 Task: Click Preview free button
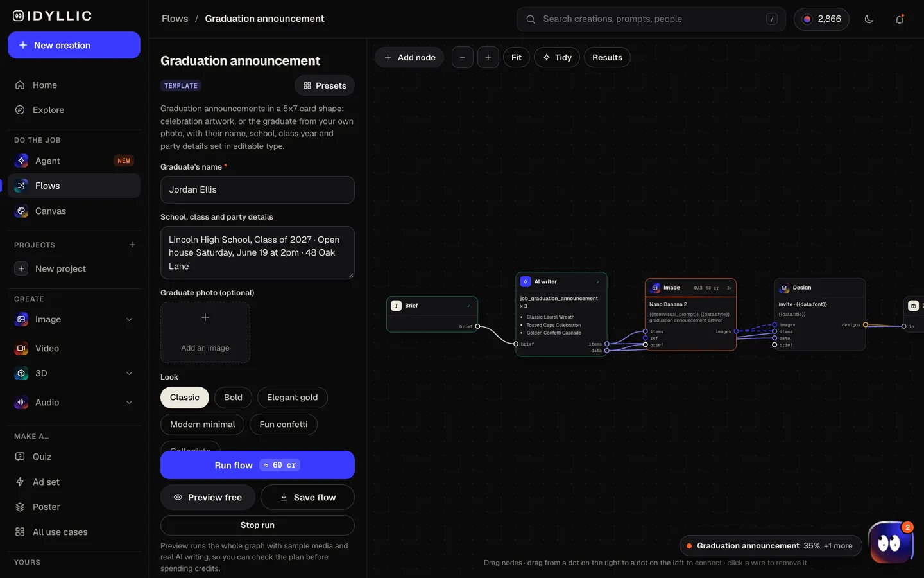tap(208, 497)
